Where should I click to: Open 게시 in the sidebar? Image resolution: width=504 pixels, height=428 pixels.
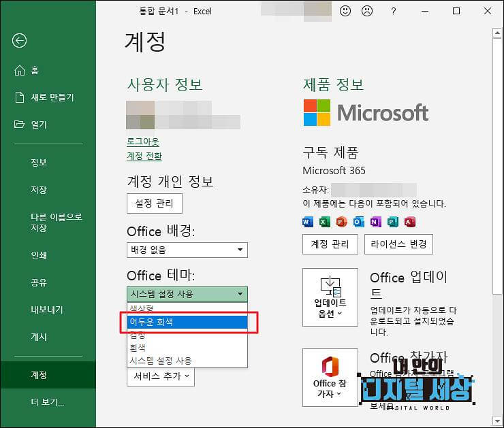click(x=48, y=337)
